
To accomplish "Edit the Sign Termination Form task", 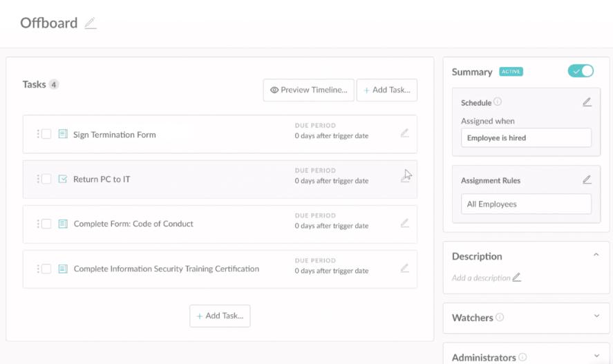I will 404,133.
